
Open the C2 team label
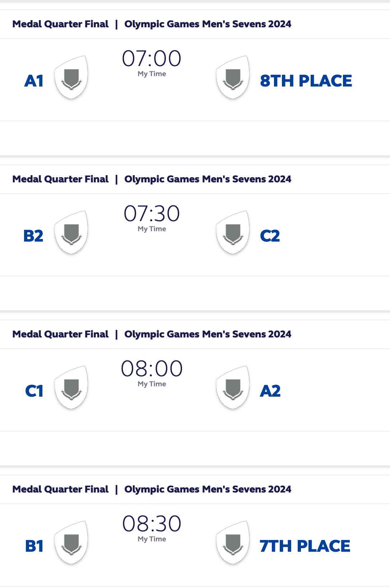270,236
